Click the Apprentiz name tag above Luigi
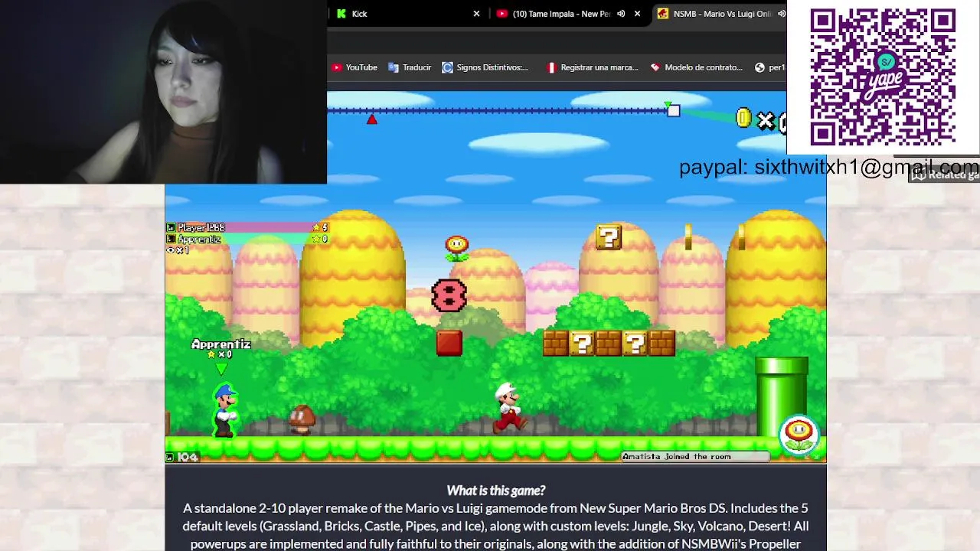Image resolution: width=980 pixels, height=551 pixels. click(221, 344)
